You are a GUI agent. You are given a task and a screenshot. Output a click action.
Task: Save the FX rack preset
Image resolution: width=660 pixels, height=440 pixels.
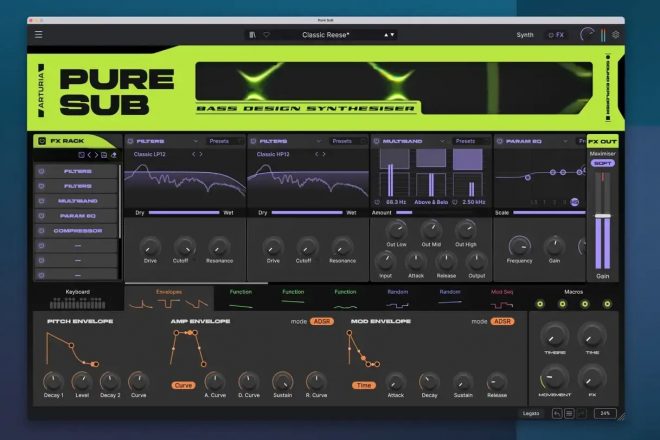click(x=104, y=155)
